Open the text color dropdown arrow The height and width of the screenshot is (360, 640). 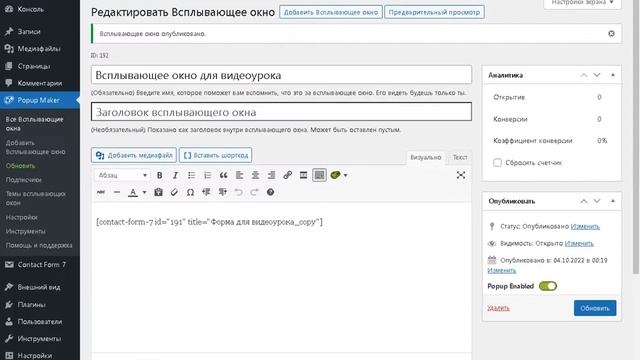click(144, 192)
